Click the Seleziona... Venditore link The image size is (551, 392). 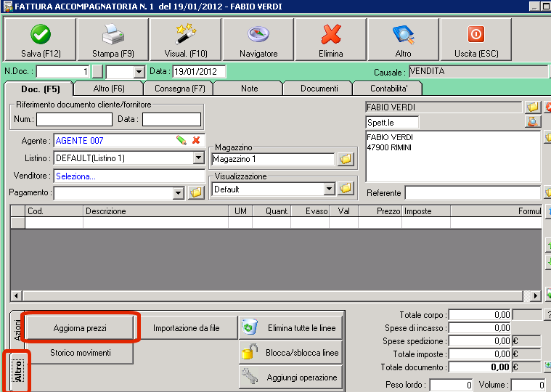[x=75, y=176]
